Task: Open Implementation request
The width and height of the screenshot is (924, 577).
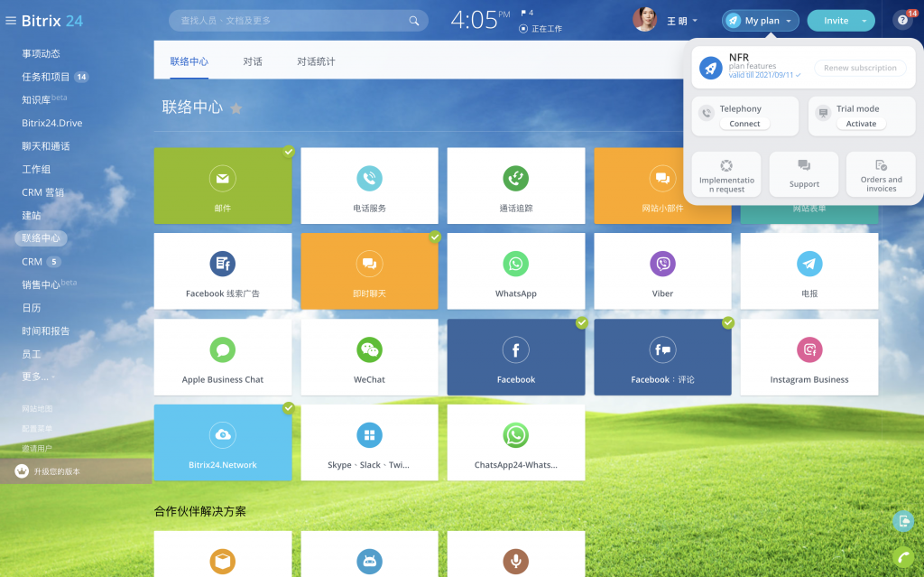Action: (x=726, y=174)
